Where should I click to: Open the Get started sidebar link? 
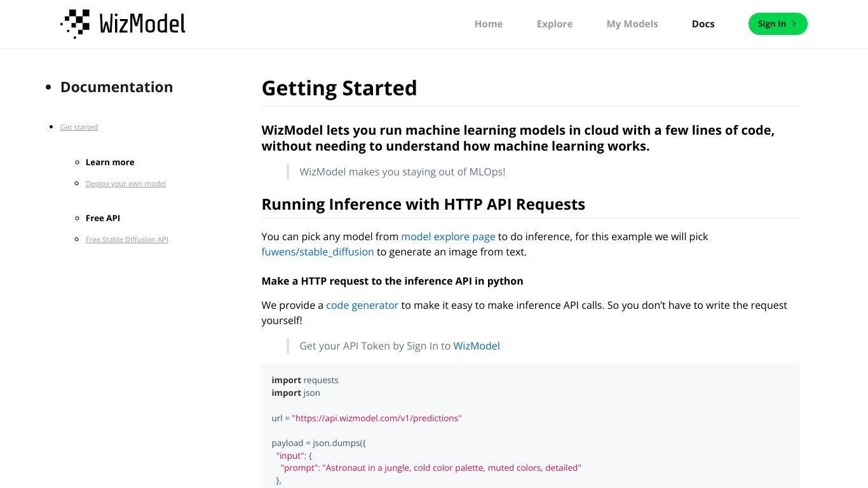click(79, 127)
